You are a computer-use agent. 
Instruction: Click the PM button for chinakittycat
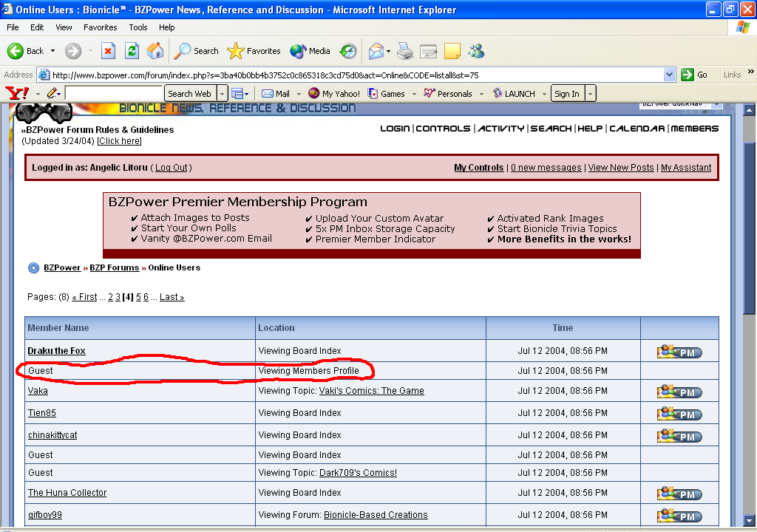point(679,436)
